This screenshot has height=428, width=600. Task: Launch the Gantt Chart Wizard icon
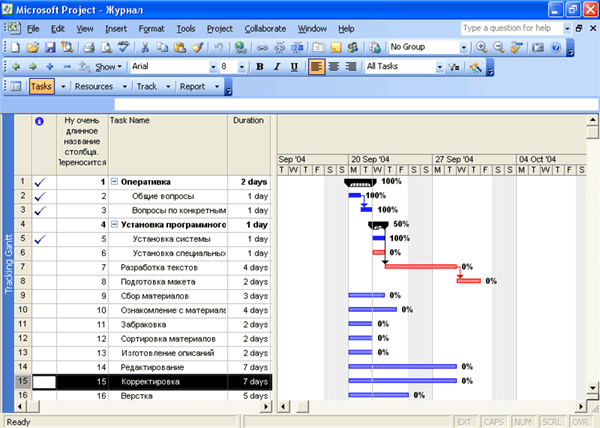[476, 67]
